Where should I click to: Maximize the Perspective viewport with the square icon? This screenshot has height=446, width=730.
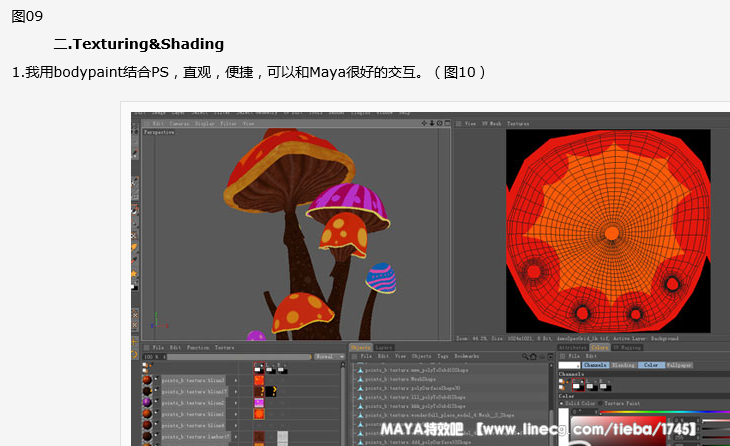[447, 123]
